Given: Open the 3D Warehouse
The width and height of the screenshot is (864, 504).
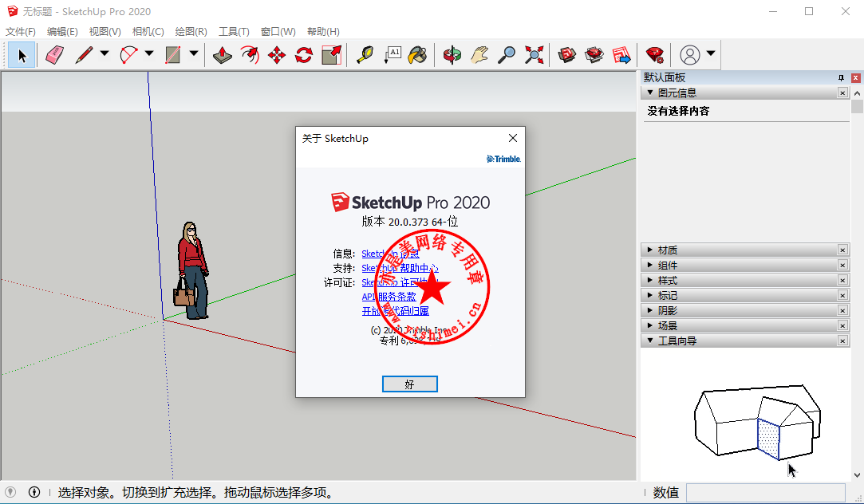Looking at the screenshot, I should pyautogui.click(x=567, y=55).
